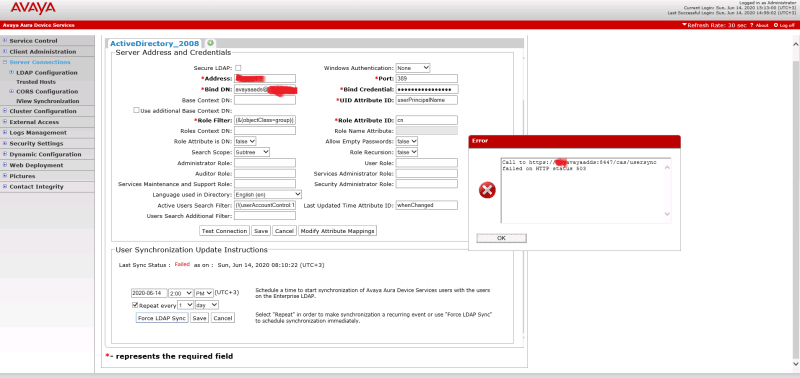Click the Bind Credential password field
800x378 pixels.
pos(427,89)
